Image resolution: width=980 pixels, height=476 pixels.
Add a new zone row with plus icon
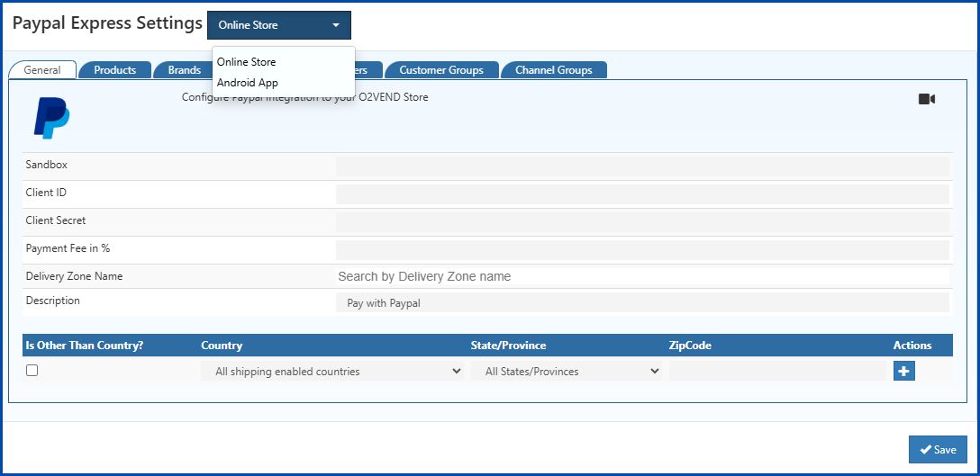[x=903, y=371]
